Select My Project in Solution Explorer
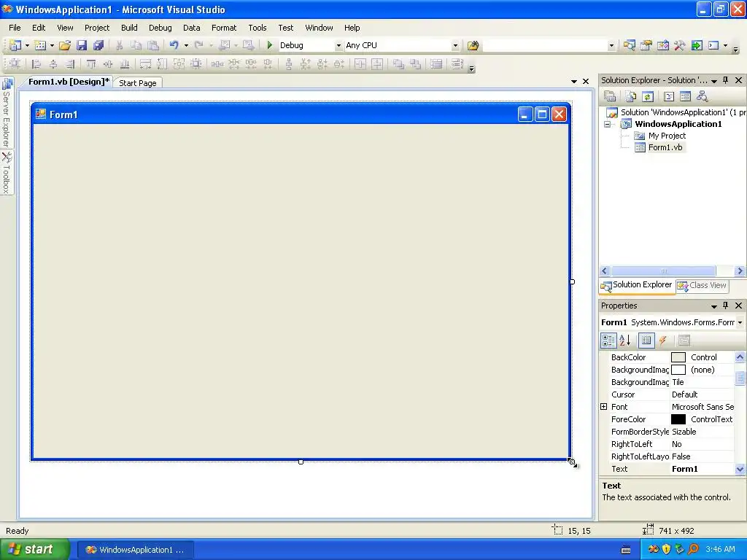Image resolution: width=747 pixels, height=560 pixels. pos(667,136)
